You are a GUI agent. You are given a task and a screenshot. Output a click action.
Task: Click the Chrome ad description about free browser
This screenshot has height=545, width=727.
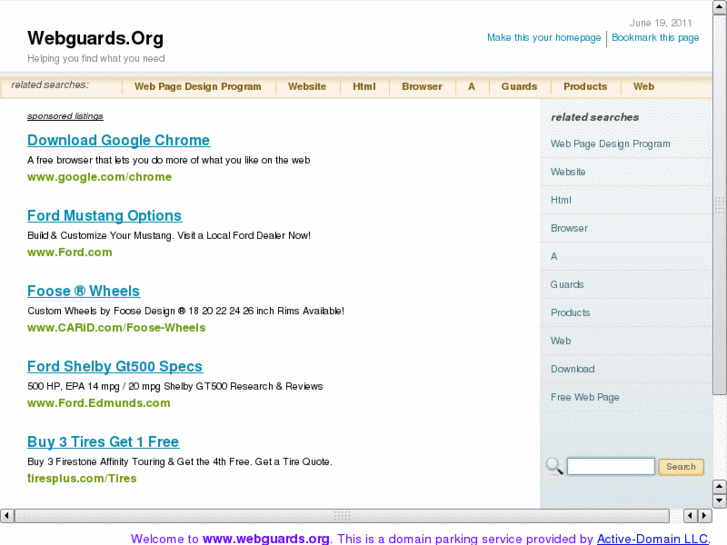tap(168, 160)
